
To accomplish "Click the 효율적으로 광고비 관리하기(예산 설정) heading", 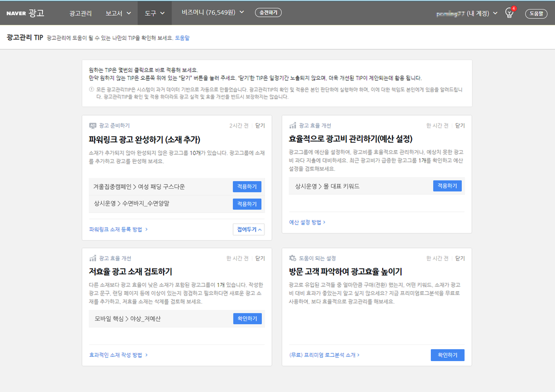I will point(351,139).
